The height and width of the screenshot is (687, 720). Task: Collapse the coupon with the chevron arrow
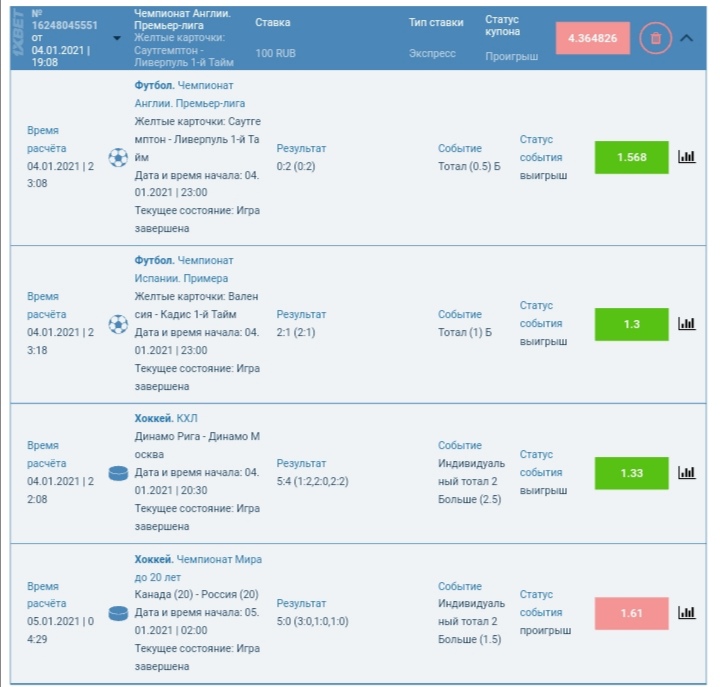pos(687,38)
